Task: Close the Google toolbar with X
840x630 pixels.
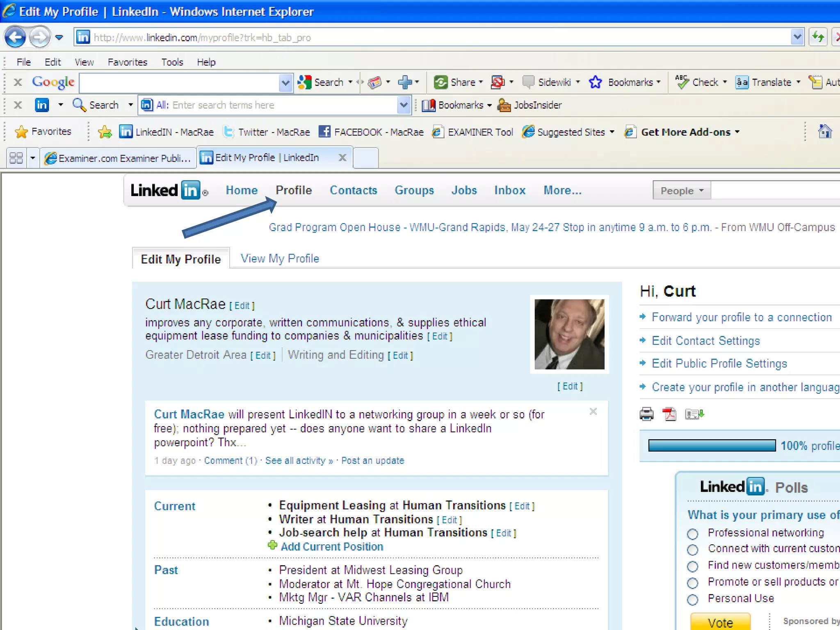Action: point(18,82)
